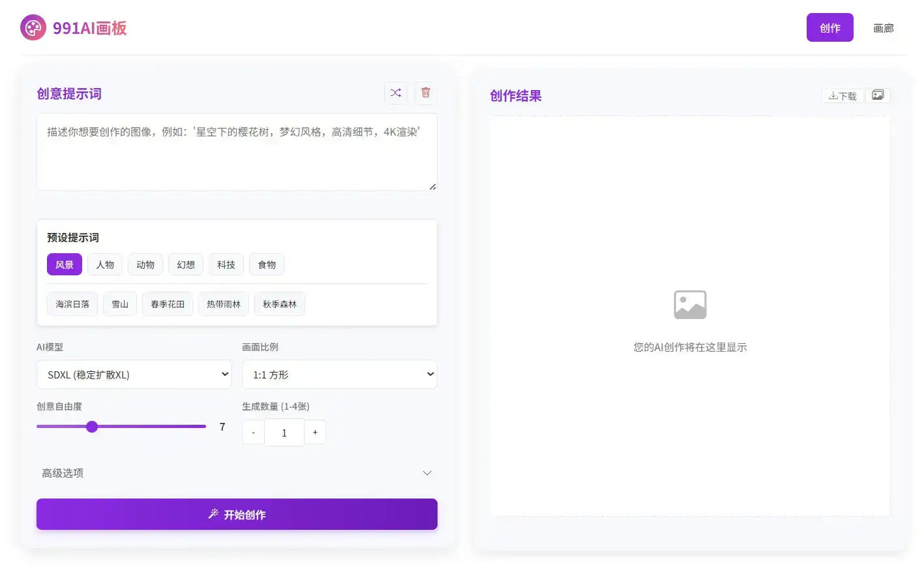Select the 幻想 preset category
This screenshot has width=924, height=569.
186,264
